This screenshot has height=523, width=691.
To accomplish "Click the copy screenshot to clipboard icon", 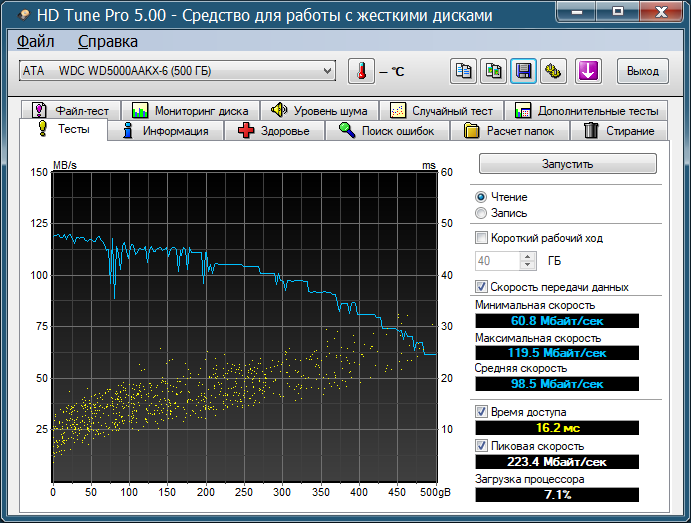I will point(493,71).
